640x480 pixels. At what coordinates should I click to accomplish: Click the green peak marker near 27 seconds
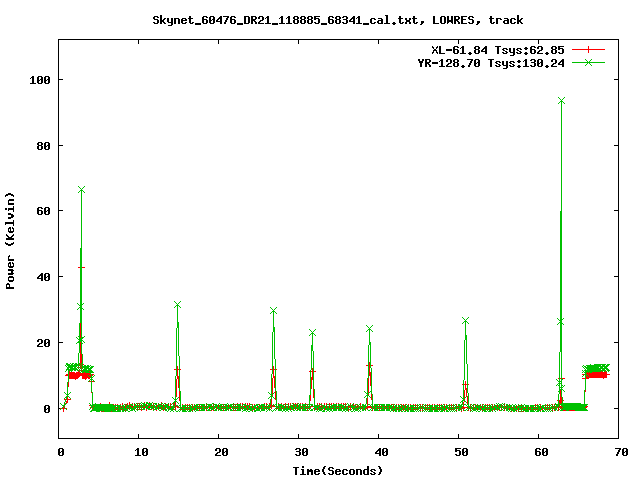[273, 311]
